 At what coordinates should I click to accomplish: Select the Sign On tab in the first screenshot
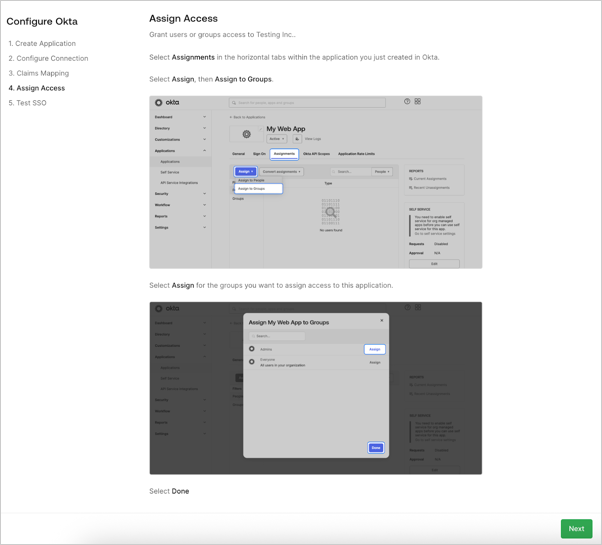click(x=259, y=154)
